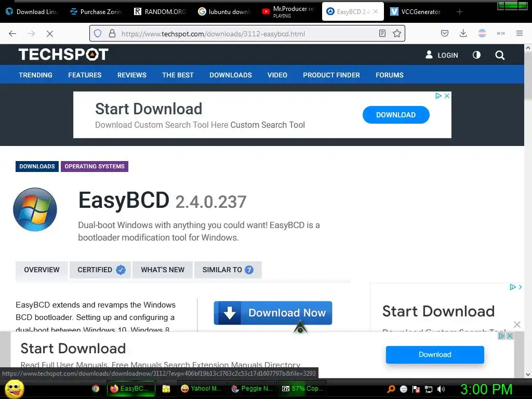Open tracking protection shield icon
532x399 pixels.
coord(98,34)
